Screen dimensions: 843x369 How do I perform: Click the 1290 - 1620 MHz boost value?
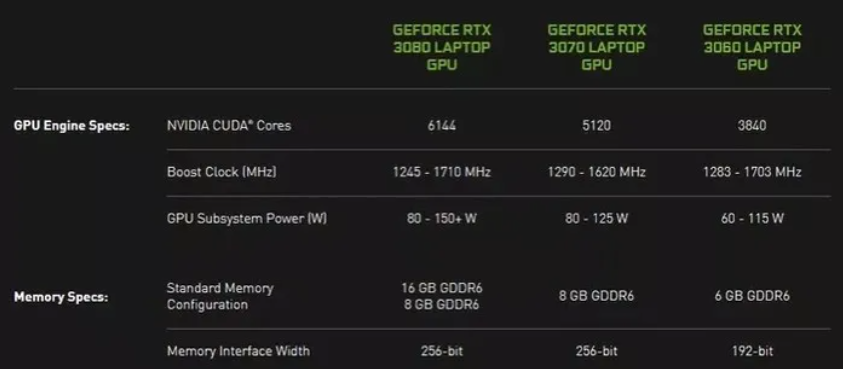(597, 172)
